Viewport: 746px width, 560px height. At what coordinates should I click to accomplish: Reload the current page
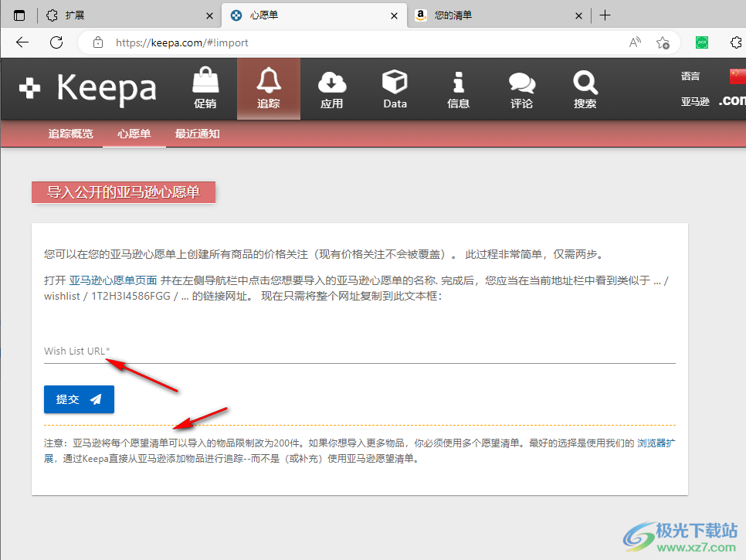point(56,42)
